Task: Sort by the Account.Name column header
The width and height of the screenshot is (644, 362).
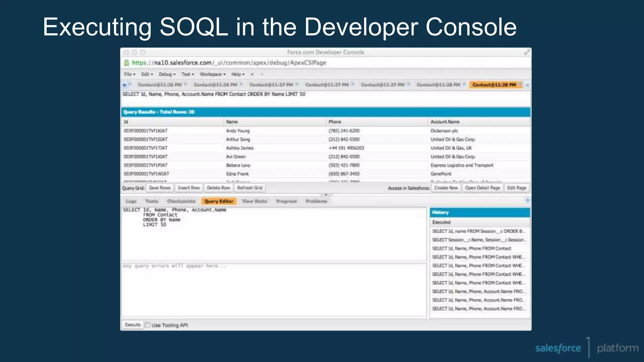Action: [479, 122]
